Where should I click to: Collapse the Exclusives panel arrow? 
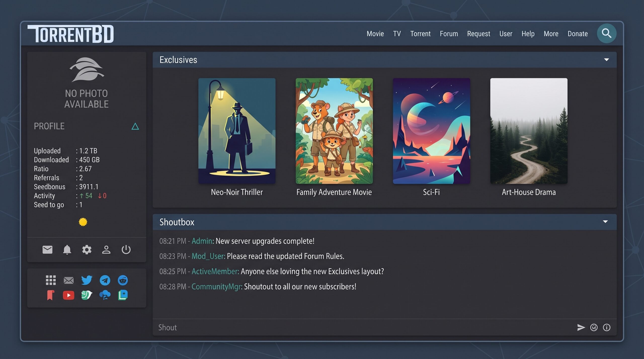606,60
